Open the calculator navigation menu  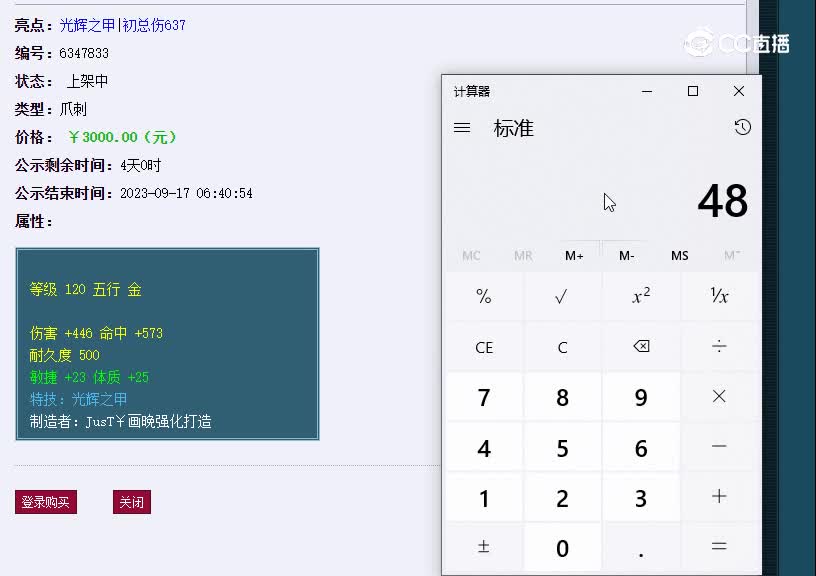tap(461, 127)
